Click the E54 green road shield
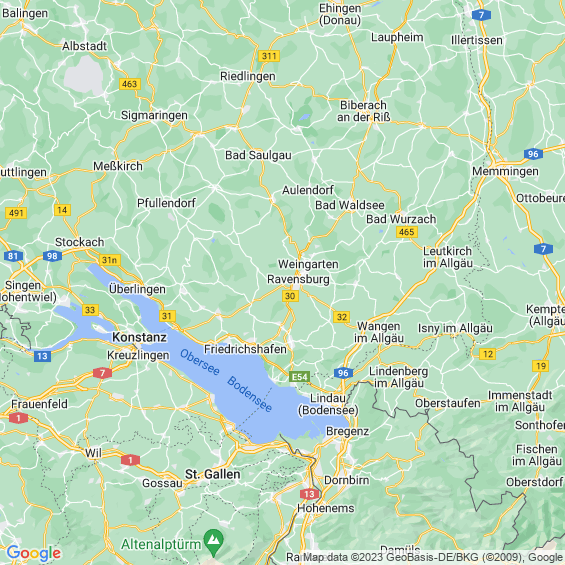 click(300, 377)
